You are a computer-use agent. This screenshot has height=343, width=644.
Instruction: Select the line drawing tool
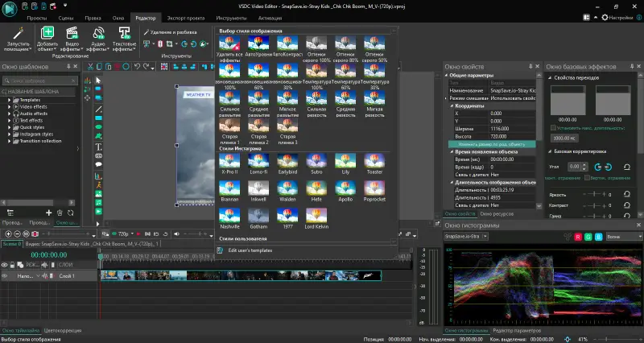tap(98, 110)
